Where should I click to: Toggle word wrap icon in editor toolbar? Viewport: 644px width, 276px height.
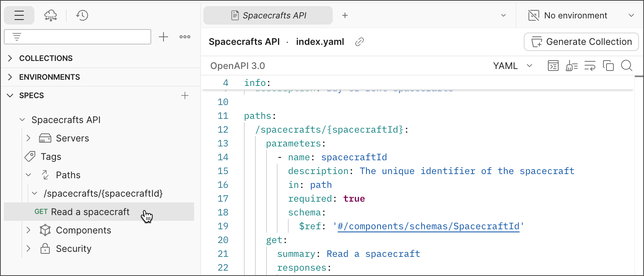(590, 66)
